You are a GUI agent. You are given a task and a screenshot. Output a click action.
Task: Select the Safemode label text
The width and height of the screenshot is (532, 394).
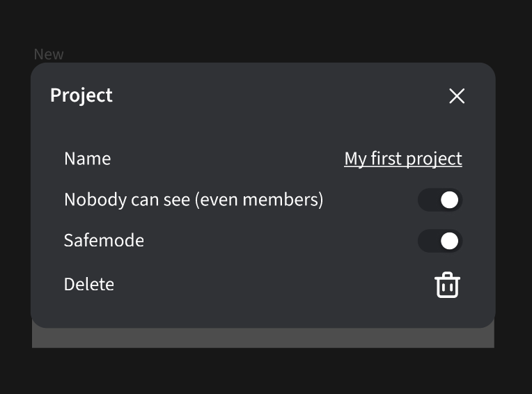(104, 241)
